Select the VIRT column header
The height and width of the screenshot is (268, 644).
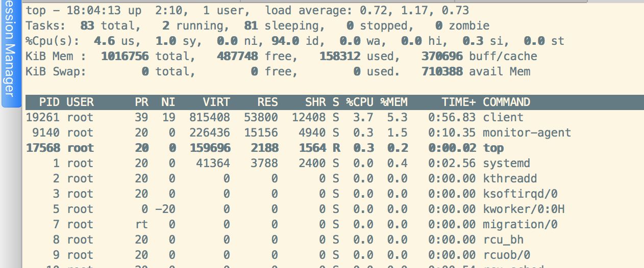click(217, 102)
